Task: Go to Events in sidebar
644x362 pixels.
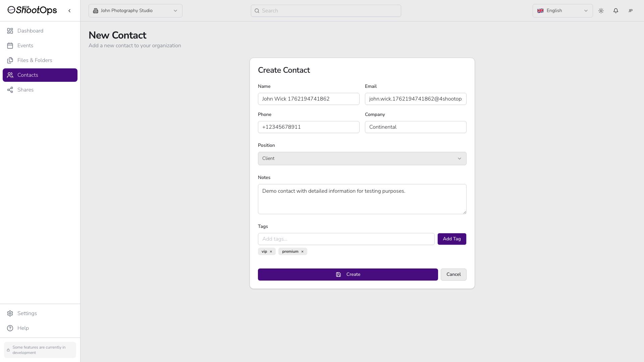Action: tap(25, 46)
